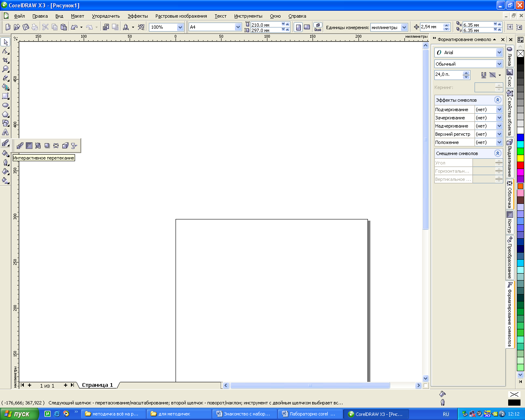
Task: Open the Текст menu
Action: (220, 16)
